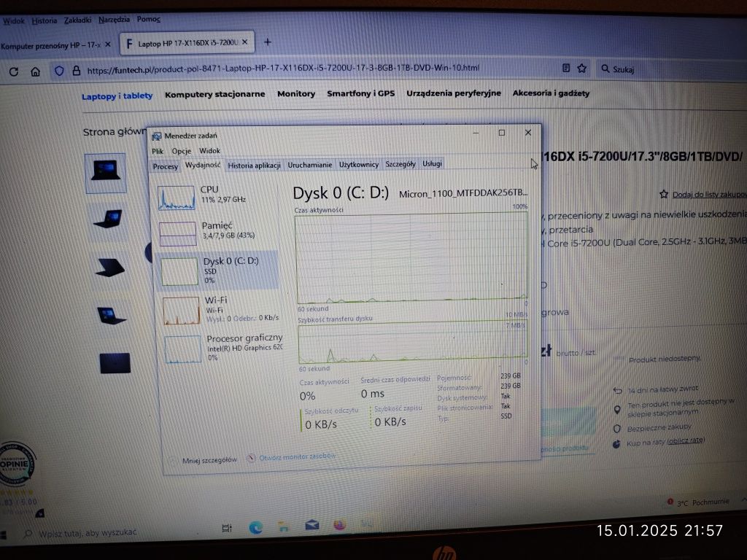Switch to Historia aplikacji tab
The height and width of the screenshot is (560, 747).
point(254,166)
